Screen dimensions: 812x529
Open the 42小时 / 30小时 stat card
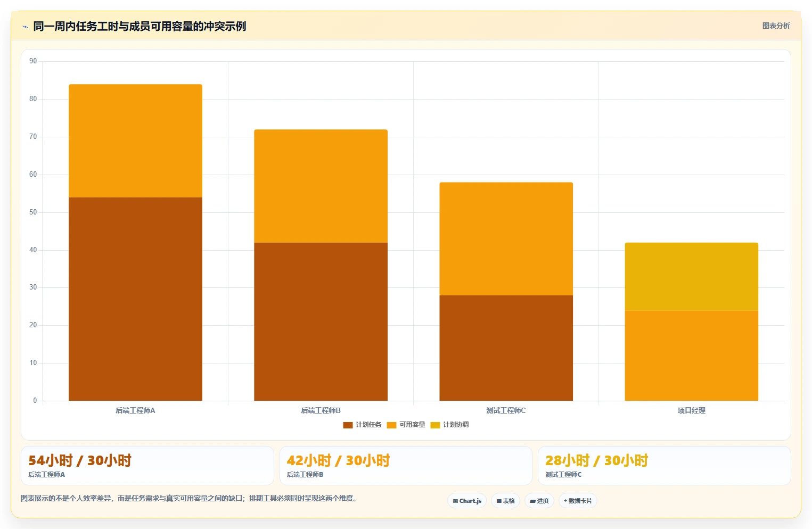click(x=406, y=466)
